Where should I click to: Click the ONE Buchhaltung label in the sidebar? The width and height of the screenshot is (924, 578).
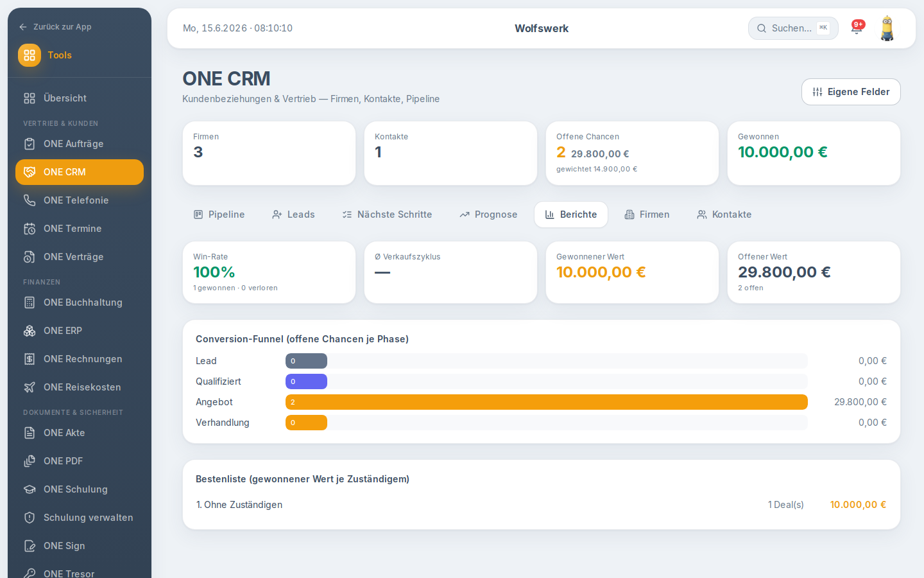point(83,302)
